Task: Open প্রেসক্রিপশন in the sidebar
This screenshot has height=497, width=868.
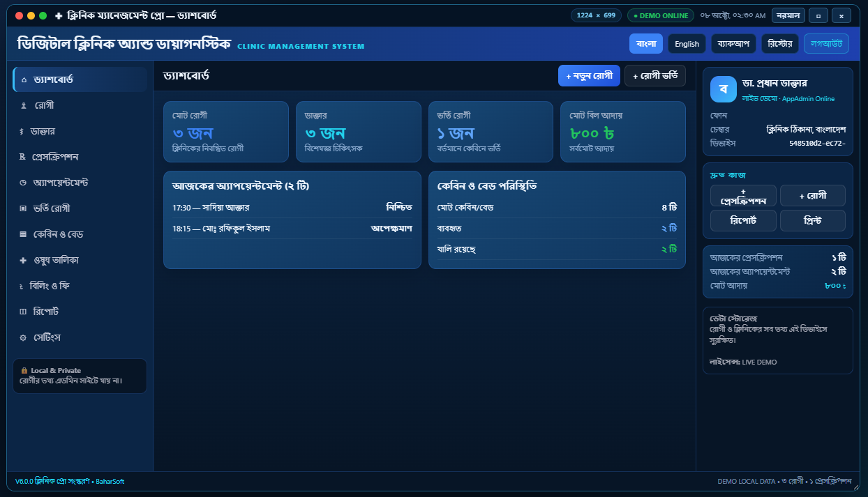Action: pos(80,157)
